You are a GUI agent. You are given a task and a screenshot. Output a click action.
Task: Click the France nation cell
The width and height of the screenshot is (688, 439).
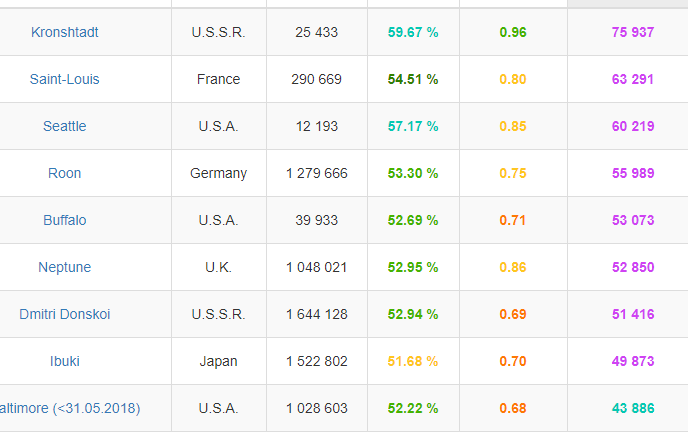coord(218,79)
